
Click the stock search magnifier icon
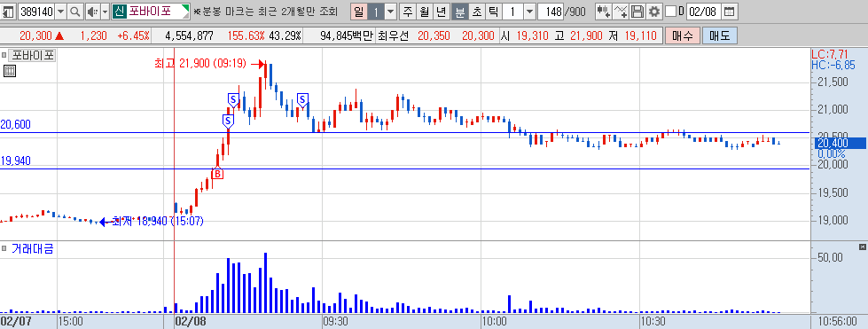point(74,11)
